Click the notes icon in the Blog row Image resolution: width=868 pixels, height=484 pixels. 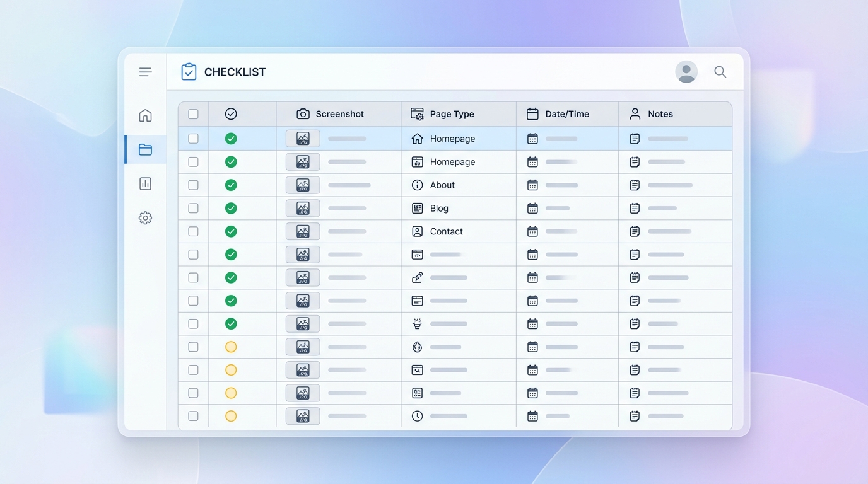635,208
